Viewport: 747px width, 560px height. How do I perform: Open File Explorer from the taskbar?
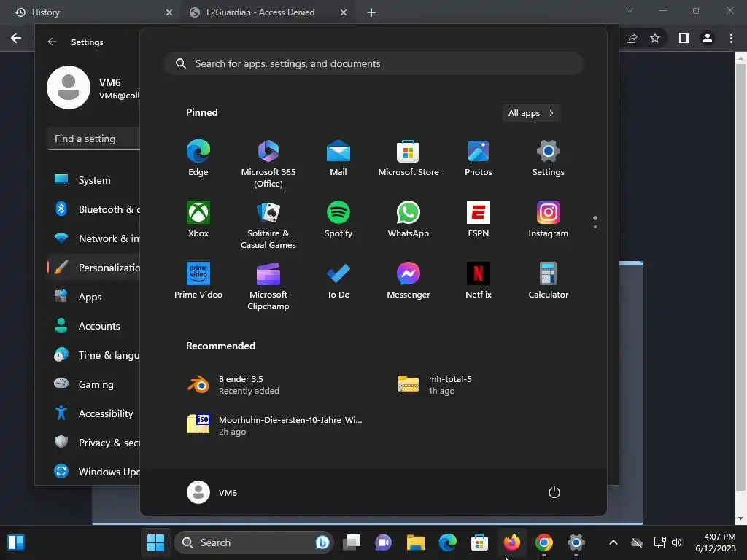point(415,542)
